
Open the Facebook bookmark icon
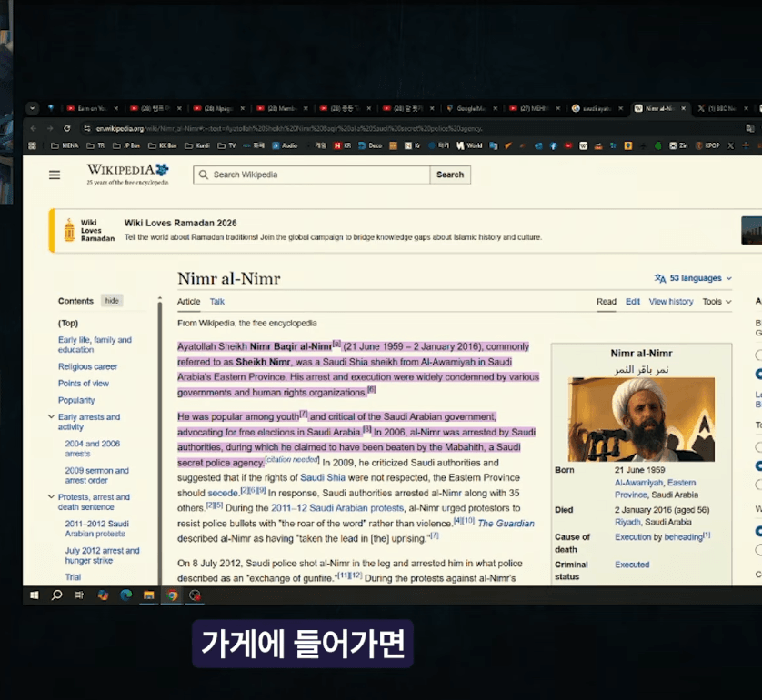[x=553, y=145]
